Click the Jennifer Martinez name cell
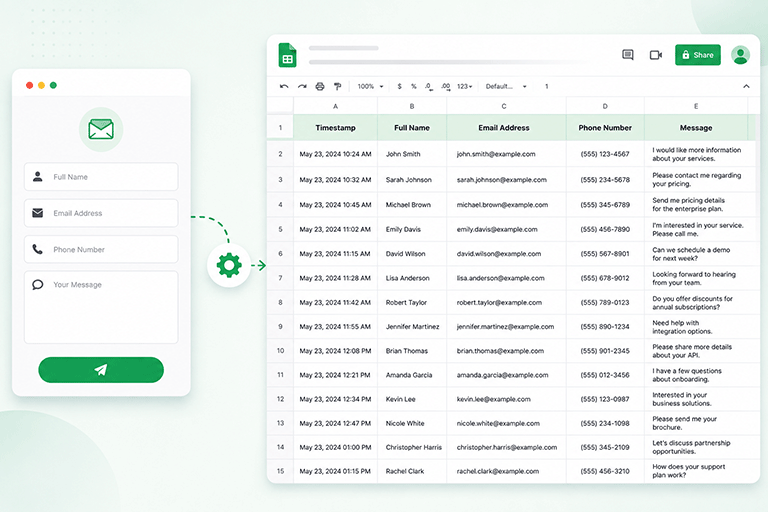This screenshot has height=512, width=768. [x=412, y=327]
